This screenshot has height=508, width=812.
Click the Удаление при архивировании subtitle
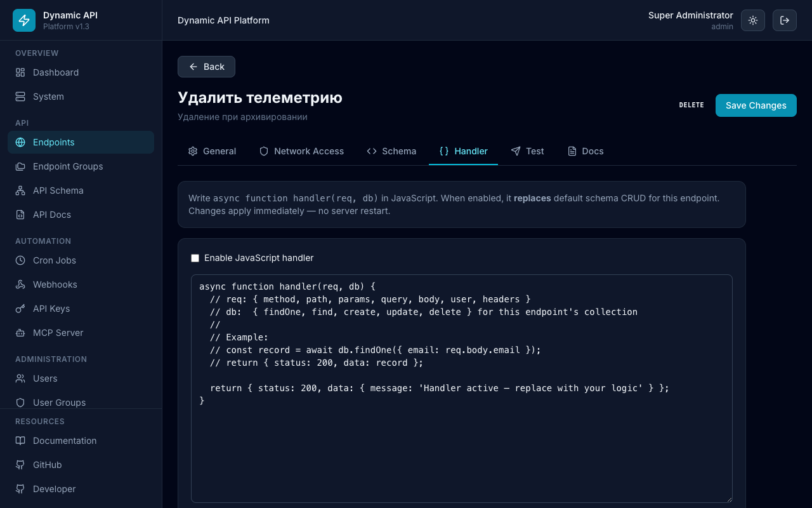pos(242,117)
